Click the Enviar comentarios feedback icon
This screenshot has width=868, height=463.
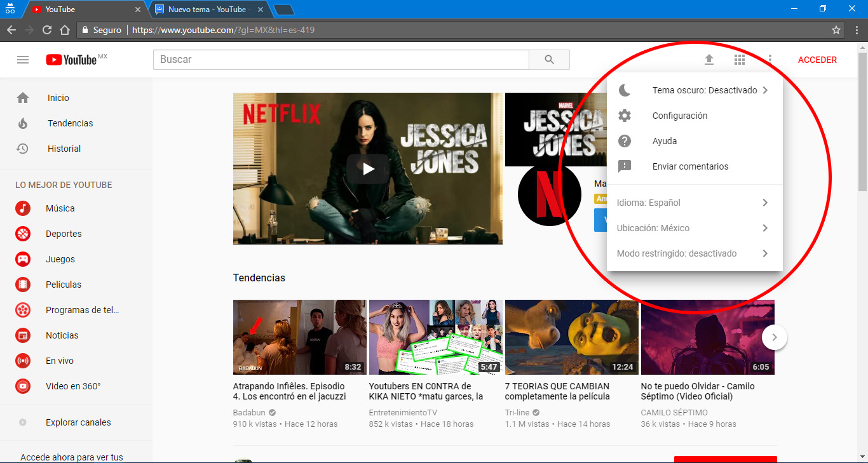click(x=625, y=166)
